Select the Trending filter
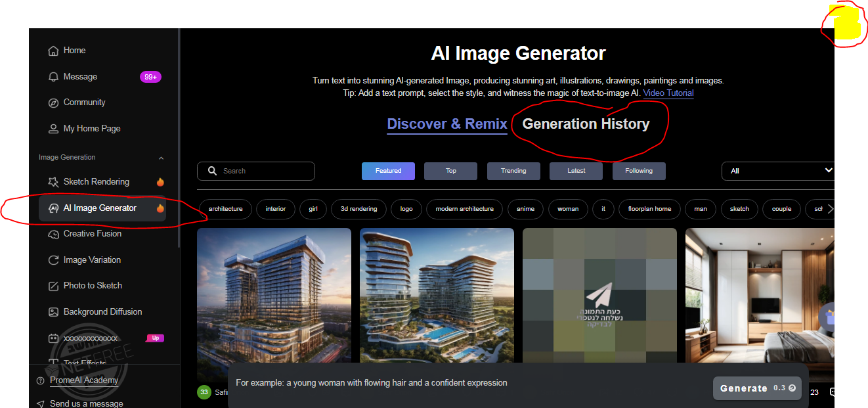Screen dimensions: 868x408 pos(513,171)
